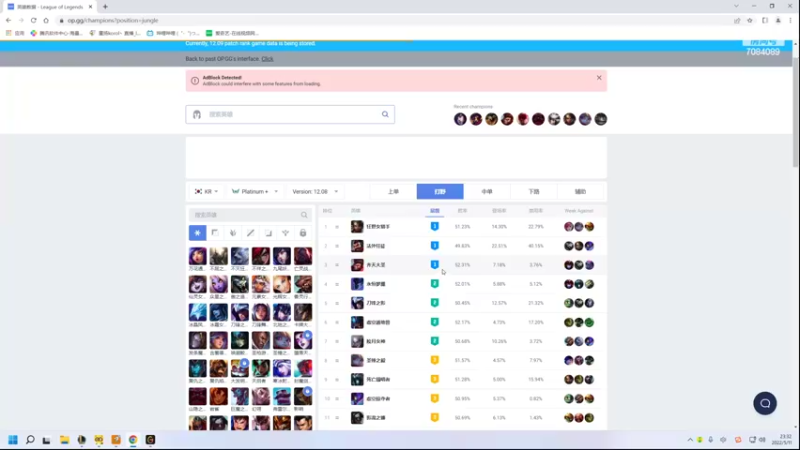Open a new browser tab with plus button
Image resolution: width=800 pixels, height=450 pixels.
pyautogui.click(x=105, y=7)
